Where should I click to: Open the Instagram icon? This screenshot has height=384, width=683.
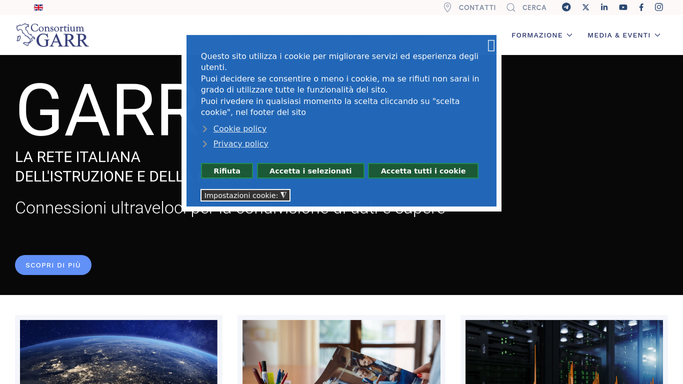tap(659, 7)
